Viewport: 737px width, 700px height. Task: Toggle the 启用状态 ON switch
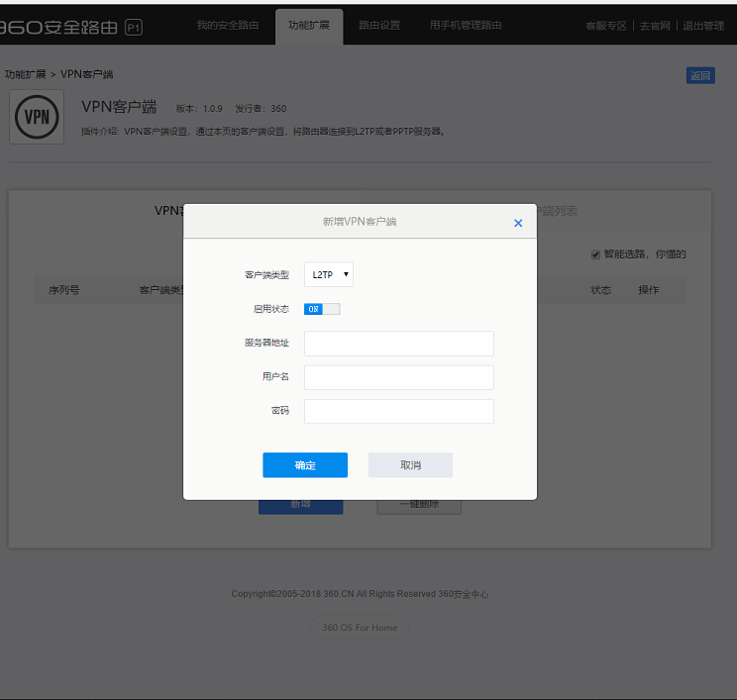click(322, 309)
